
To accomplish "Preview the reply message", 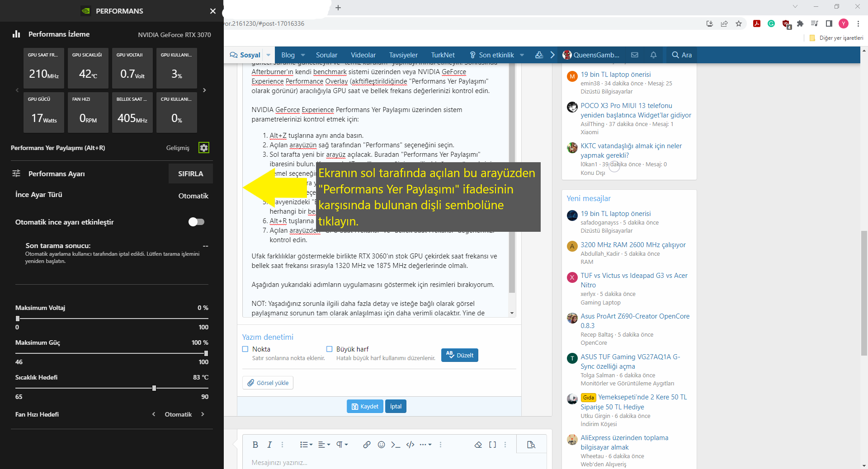I will click(x=531, y=445).
